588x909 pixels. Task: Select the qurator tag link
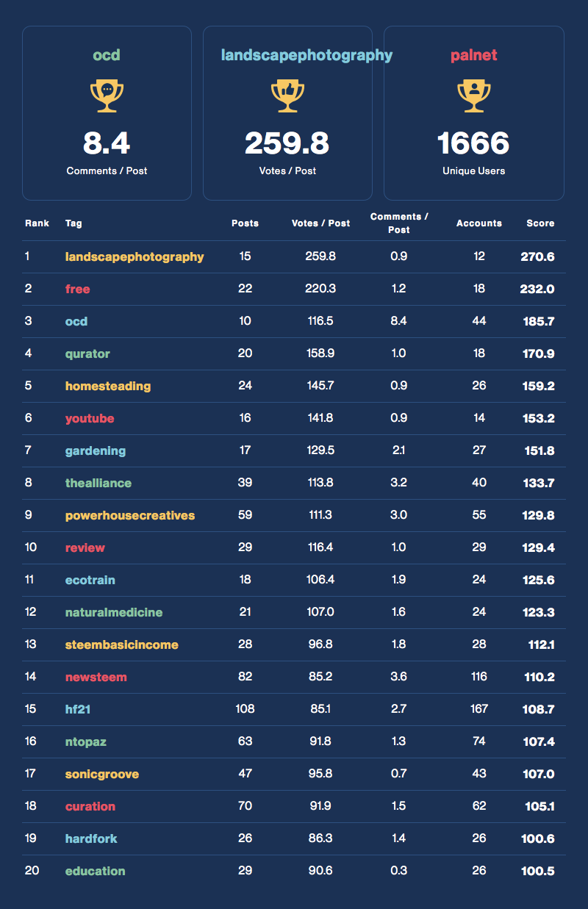pyautogui.click(x=87, y=353)
